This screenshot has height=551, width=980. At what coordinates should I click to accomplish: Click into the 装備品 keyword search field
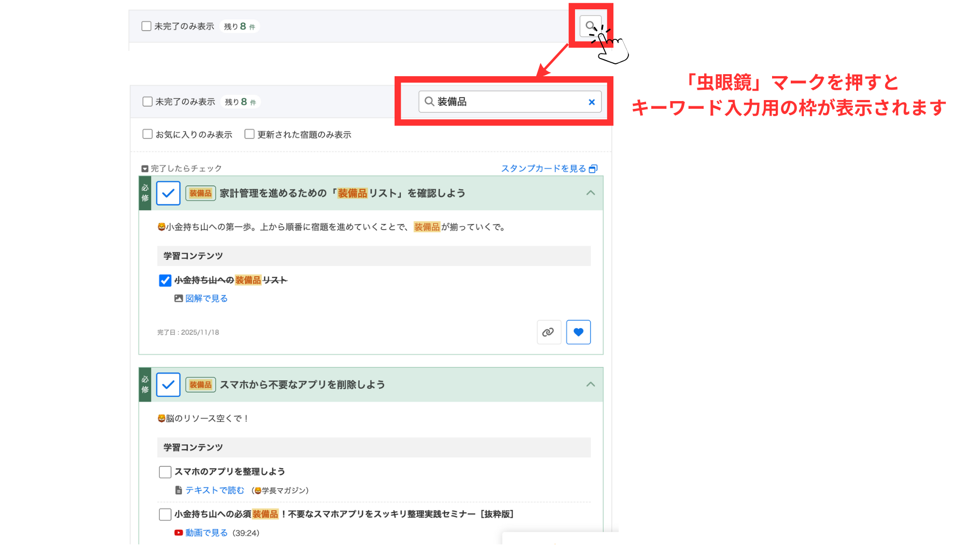tap(508, 102)
